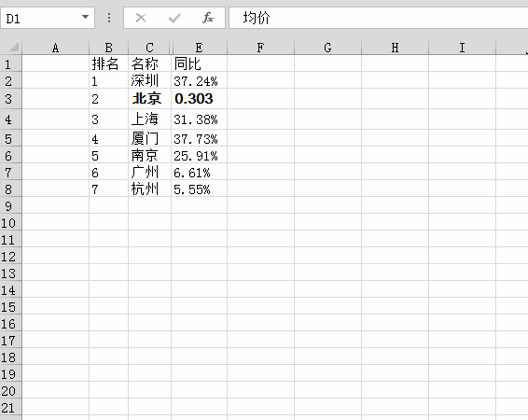This screenshot has height=420, width=528.
Task: Select row 9 header
Action: [11, 205]
